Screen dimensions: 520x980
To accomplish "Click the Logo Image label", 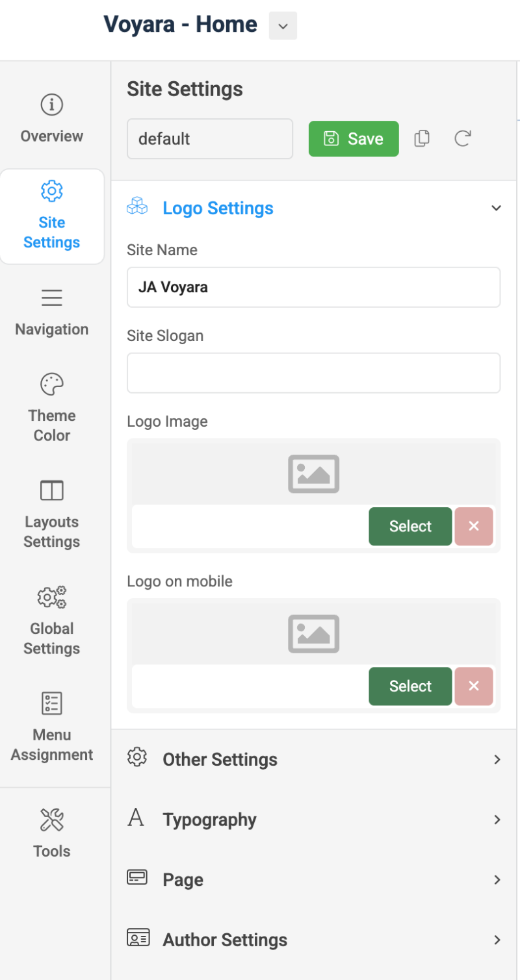I will coord(167,421).
